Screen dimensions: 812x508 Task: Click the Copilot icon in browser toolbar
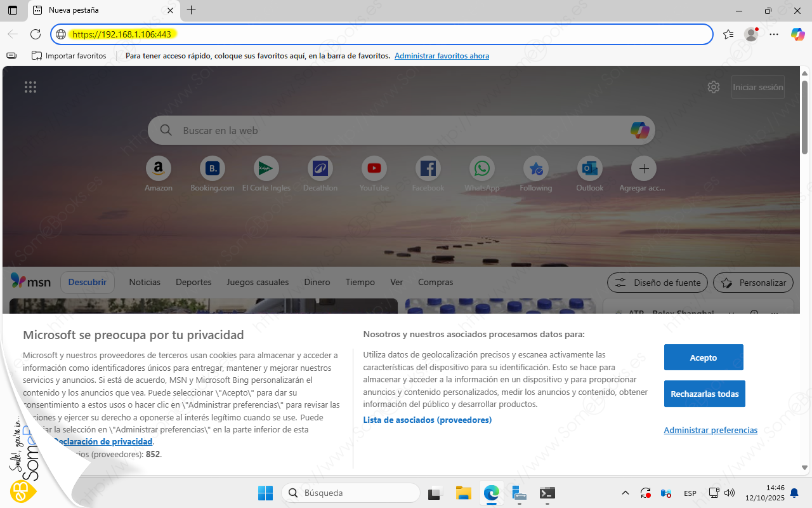[797, 34]
